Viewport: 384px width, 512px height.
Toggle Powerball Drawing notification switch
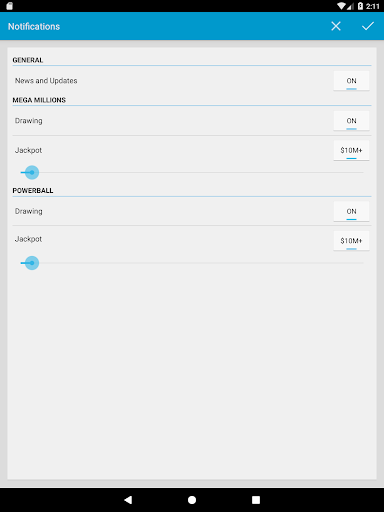(351, 211)
